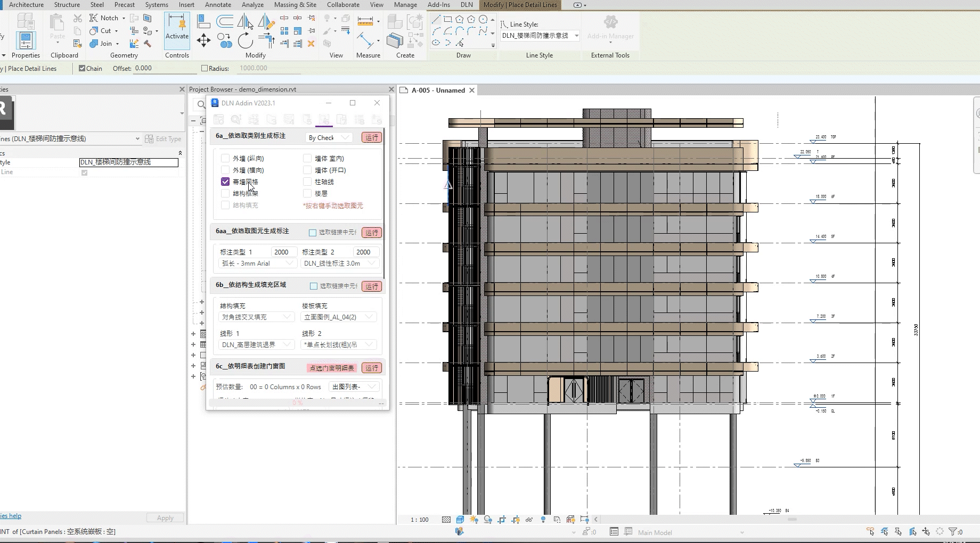Click the Edit Type button
980x543 pixels.
tap(163, 139)
